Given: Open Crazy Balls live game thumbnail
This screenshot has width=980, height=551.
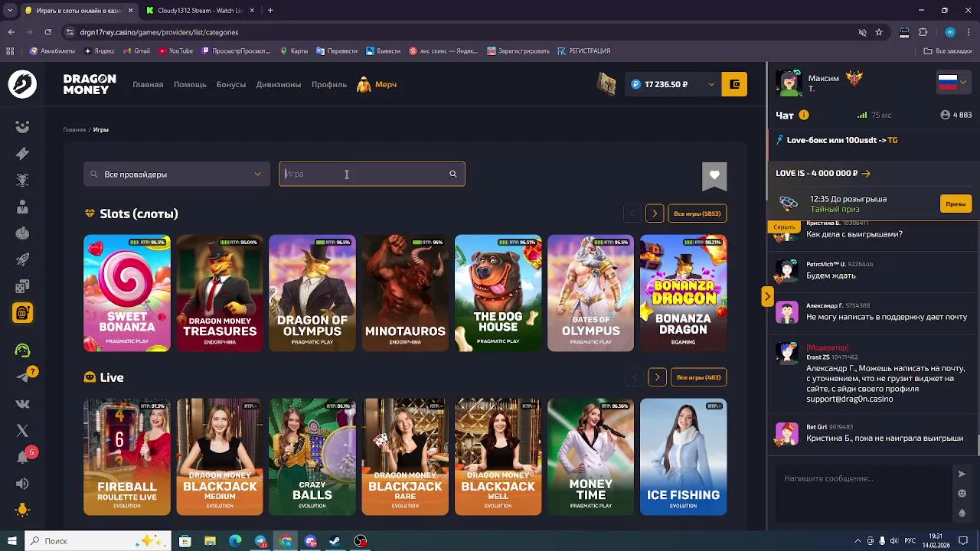Looking at the screenshot, I should 312,457.
